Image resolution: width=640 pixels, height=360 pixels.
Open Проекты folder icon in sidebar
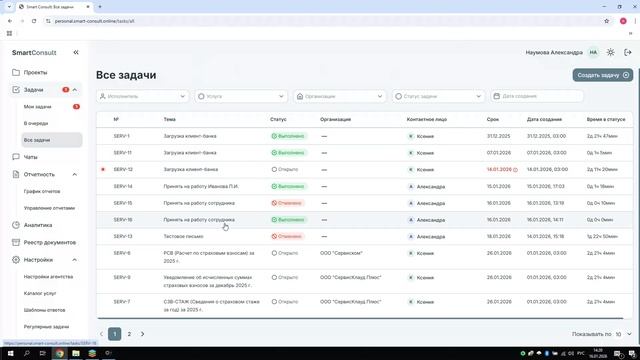[16, 72]
